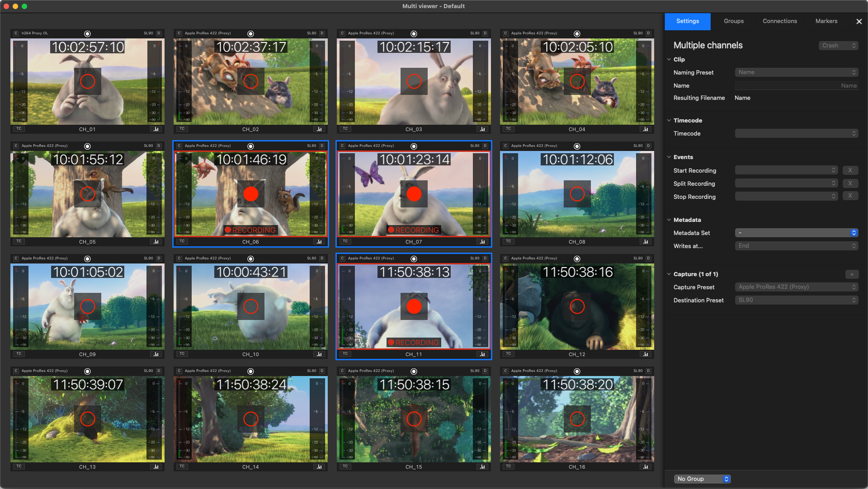The width and height of the screenshot is (868, 489).
Task: Open the Start Recording event dropdown
Action: (x=786, y=170)
